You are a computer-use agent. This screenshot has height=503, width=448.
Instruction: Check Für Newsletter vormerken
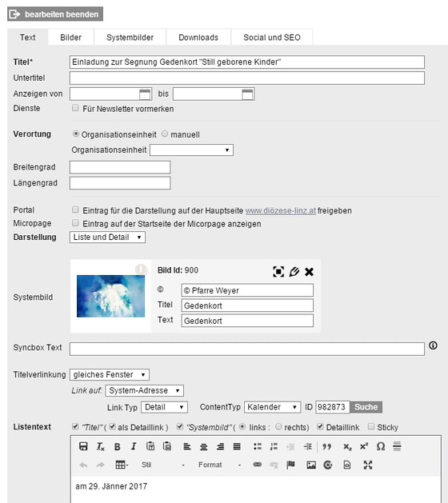click(75, 108)
